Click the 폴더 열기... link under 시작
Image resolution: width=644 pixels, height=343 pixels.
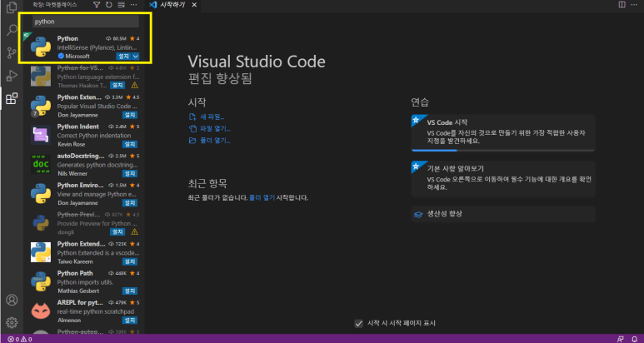[215, 141]
